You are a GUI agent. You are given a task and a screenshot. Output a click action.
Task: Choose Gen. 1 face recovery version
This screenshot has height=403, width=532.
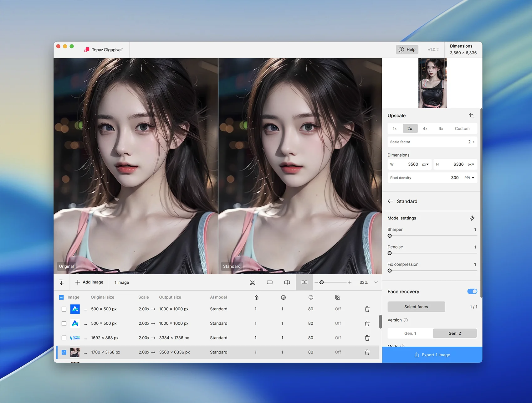tap(410, 333)
